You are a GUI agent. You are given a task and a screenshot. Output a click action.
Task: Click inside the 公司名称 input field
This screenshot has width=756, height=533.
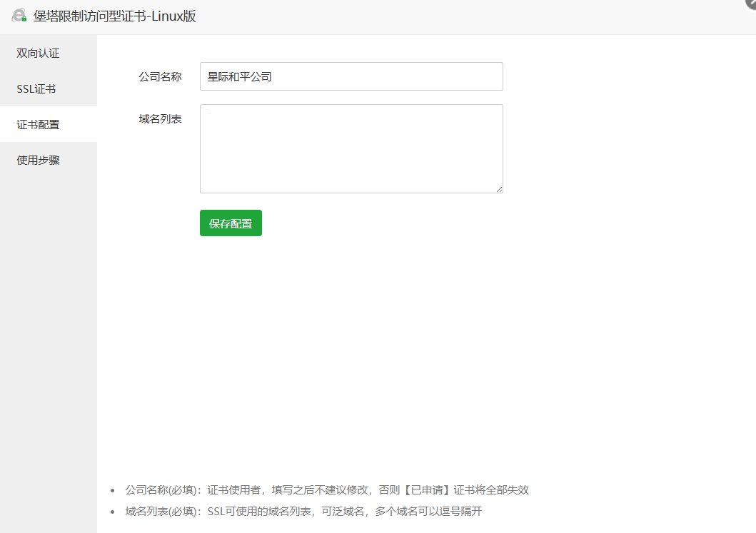point(351,76)
